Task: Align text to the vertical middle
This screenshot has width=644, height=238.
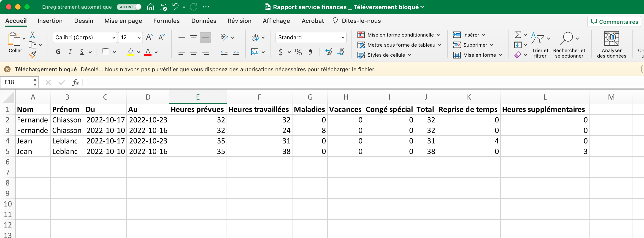Action: pos(194,37)
